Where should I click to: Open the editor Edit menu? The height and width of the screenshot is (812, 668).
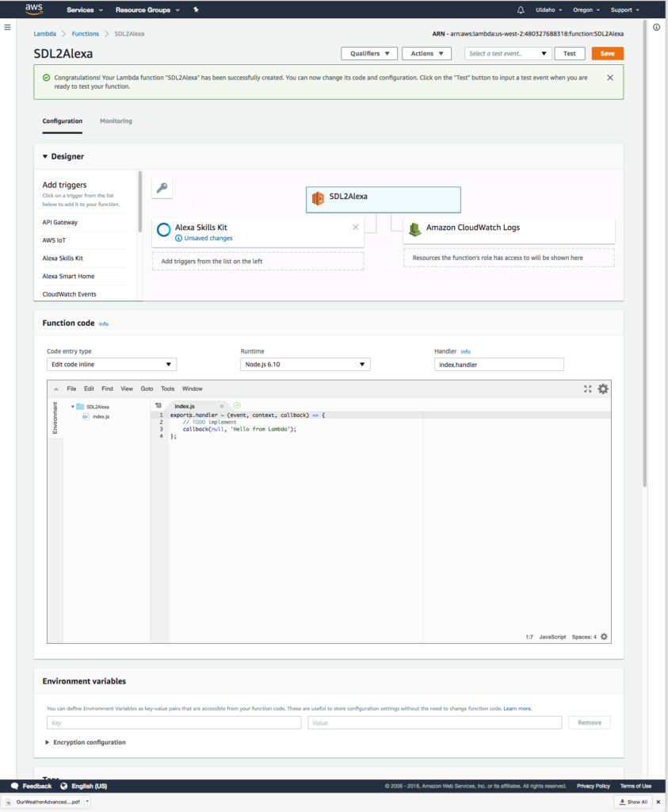click(89, 389)
